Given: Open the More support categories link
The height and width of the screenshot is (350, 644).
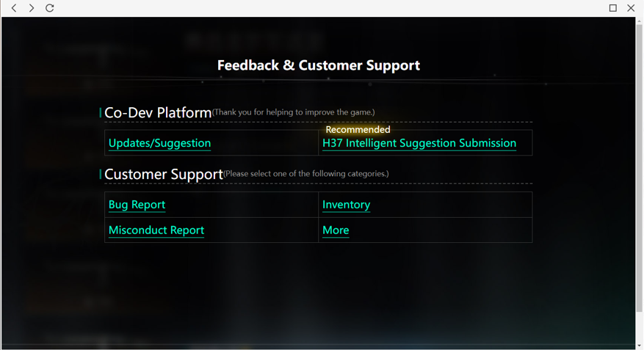Looking at the screenshot, I should click(336, 230).
